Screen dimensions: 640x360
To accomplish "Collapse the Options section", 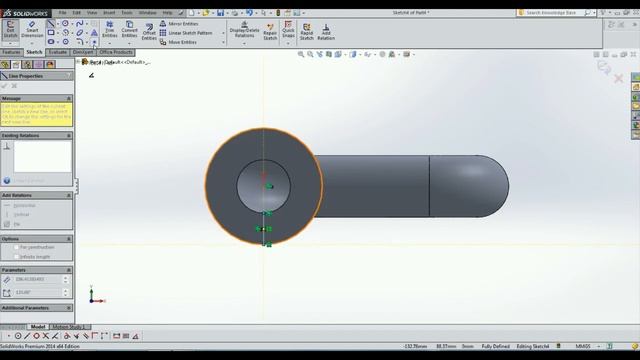I will pyautogui.click(x=69, y=239).
